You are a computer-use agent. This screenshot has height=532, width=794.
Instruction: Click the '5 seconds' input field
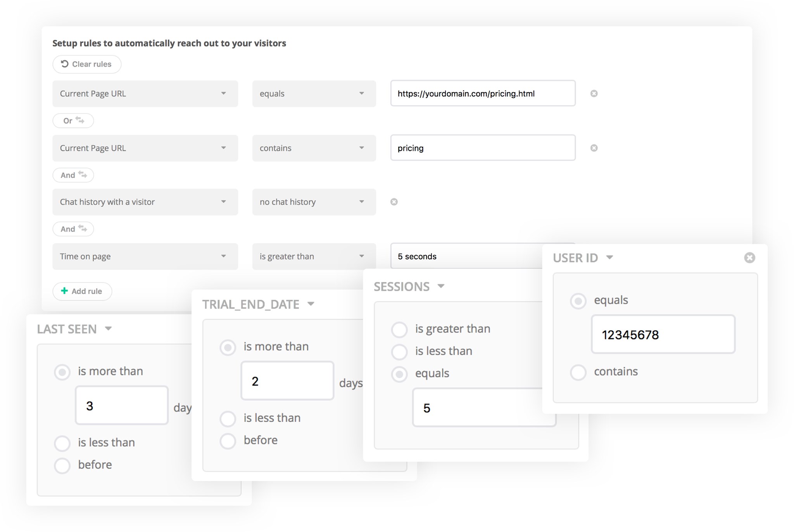click(466, 256)
